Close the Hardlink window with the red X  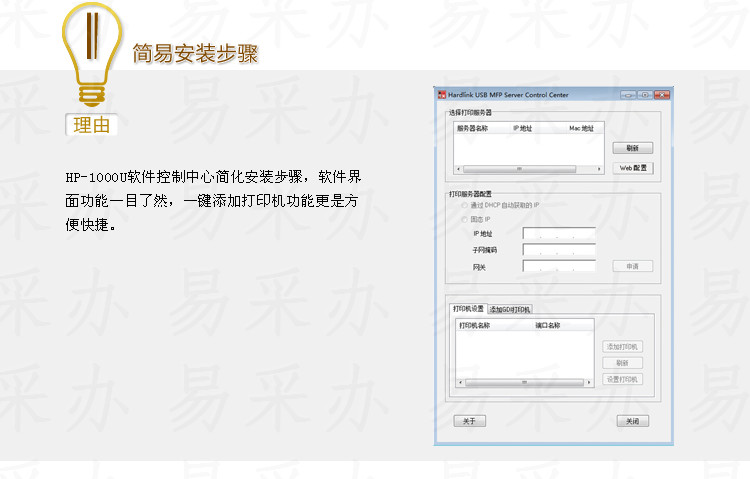[662, 95]
